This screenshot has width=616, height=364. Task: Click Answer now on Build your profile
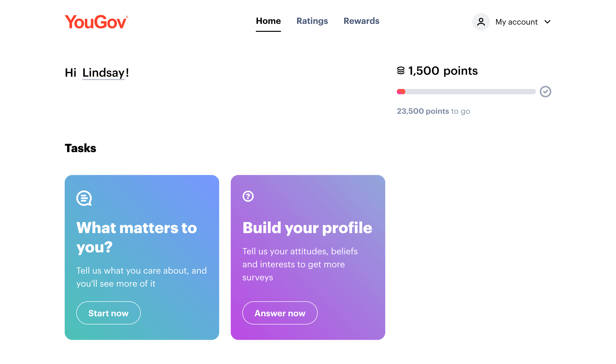[280, 313]
